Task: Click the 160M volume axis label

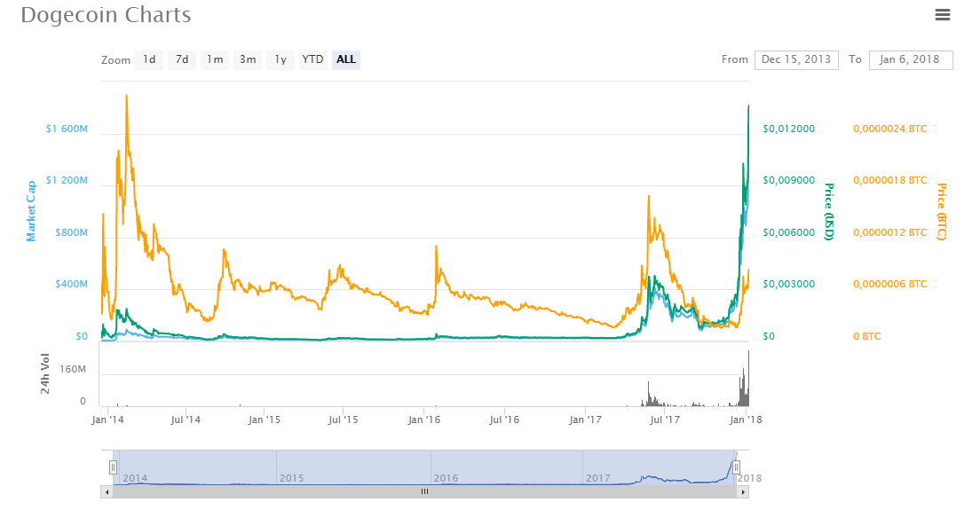Action: point(73,370)
